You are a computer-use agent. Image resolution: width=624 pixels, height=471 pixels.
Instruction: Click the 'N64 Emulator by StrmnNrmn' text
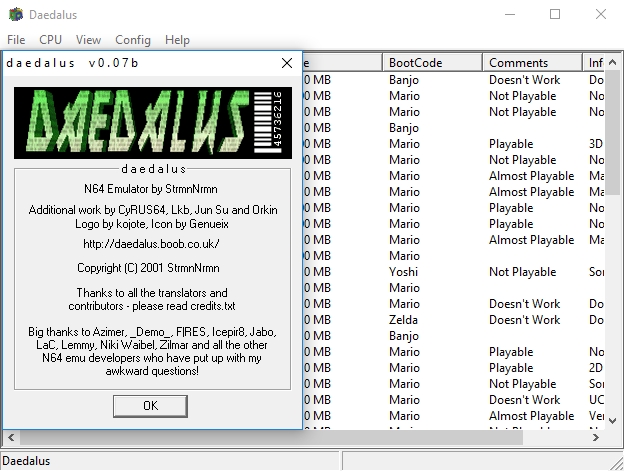tap(151, 189)
